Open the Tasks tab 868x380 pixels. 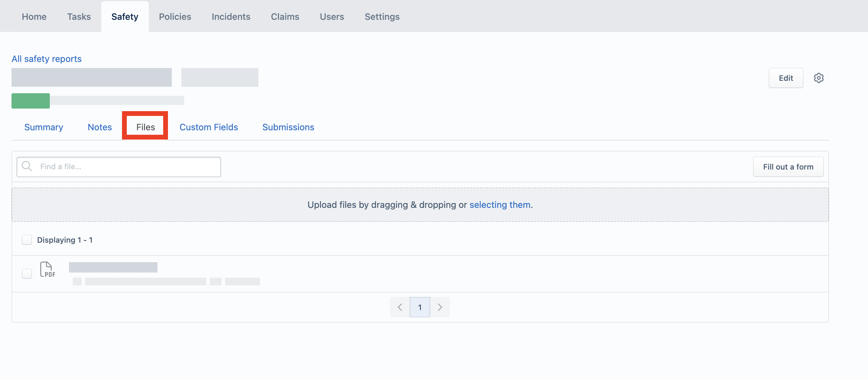point(79,17)
